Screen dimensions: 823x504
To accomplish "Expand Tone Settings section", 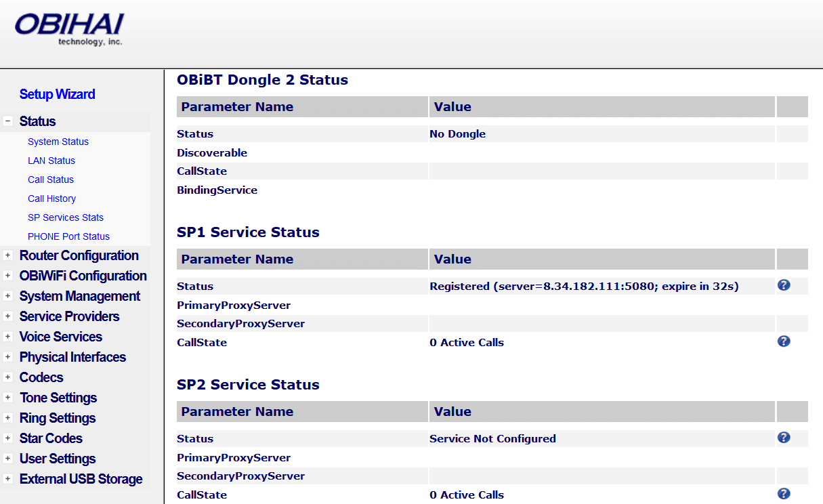I will point(8,398).
